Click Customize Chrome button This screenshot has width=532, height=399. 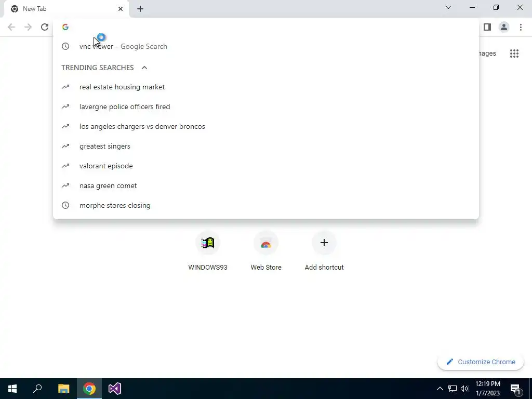(x=481, y=362)
